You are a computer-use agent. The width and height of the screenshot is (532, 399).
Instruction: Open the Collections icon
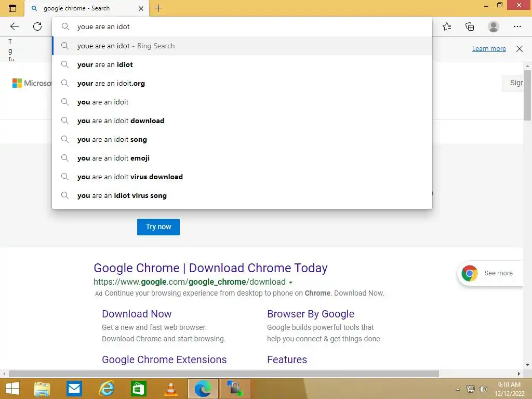[470, 26]
